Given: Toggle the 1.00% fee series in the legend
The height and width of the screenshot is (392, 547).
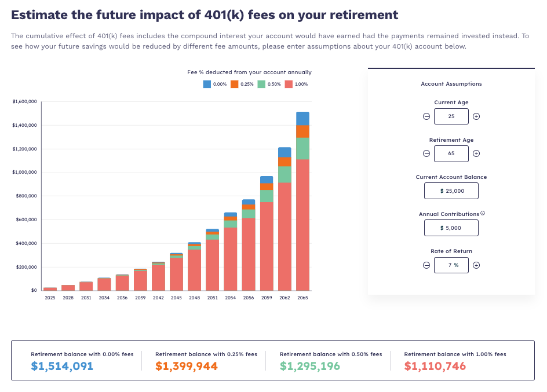Looking at the screenshot, I should pyautogui.click(x=289, y=84).
